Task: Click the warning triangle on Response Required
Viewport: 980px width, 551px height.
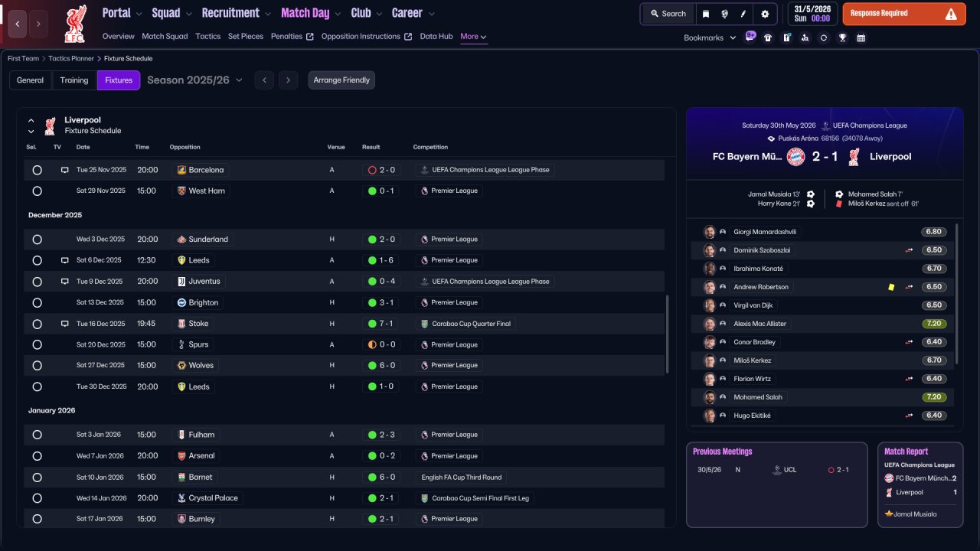Action: pyautogui.click(x=951, y=14)
